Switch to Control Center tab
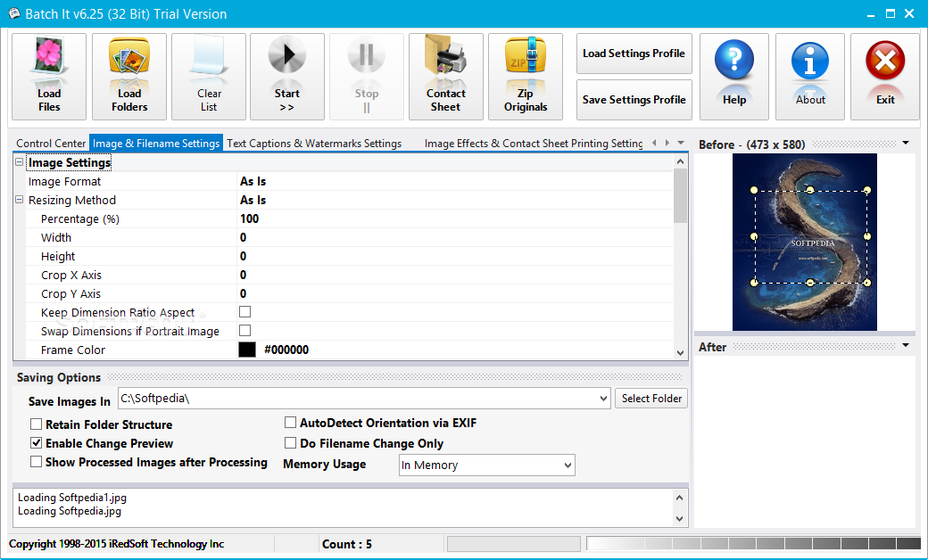Viewport: 928px width, 560px height. 51,143
